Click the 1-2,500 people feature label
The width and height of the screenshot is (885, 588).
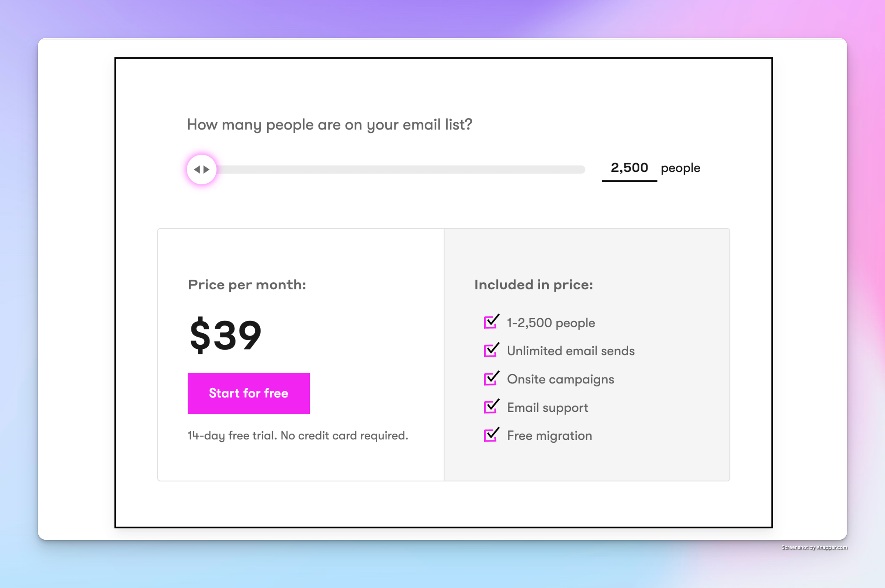551,323
